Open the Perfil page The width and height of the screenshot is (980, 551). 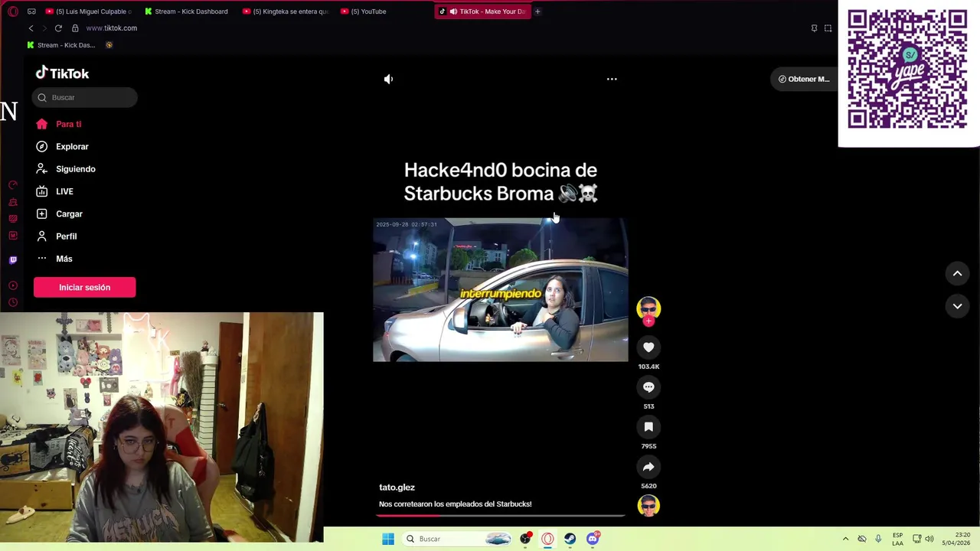click(x=57, y=236)
